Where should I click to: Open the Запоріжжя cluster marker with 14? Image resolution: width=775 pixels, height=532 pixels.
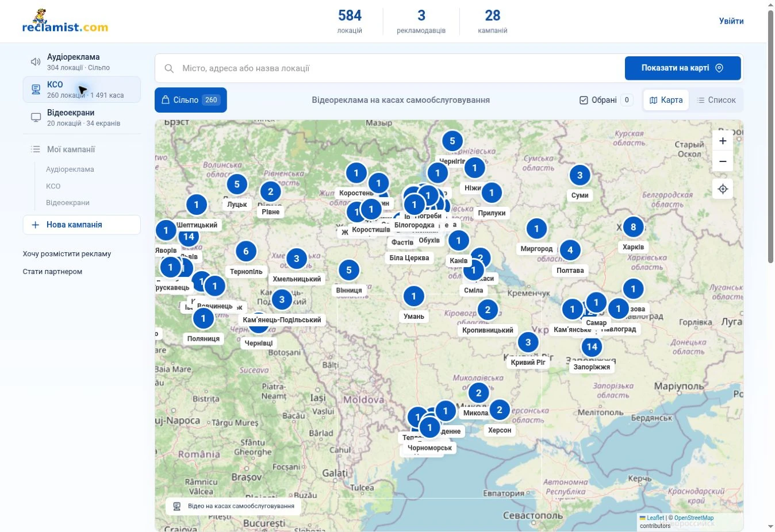click(x=592, y=347)
